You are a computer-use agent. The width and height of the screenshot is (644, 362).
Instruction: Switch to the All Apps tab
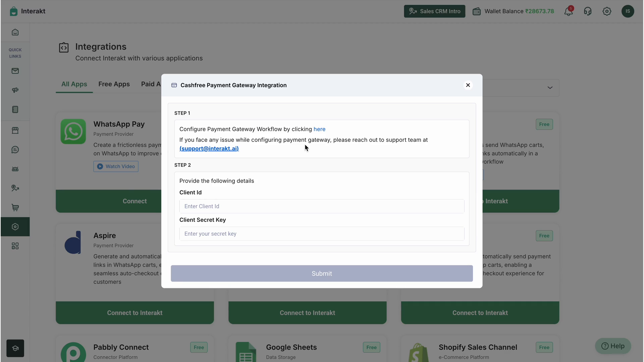[74, 84]
